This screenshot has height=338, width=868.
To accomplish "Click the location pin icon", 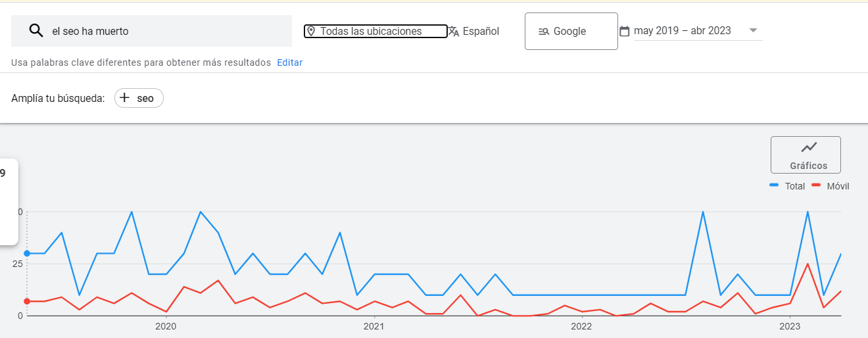I will click(x=311, y=31).
